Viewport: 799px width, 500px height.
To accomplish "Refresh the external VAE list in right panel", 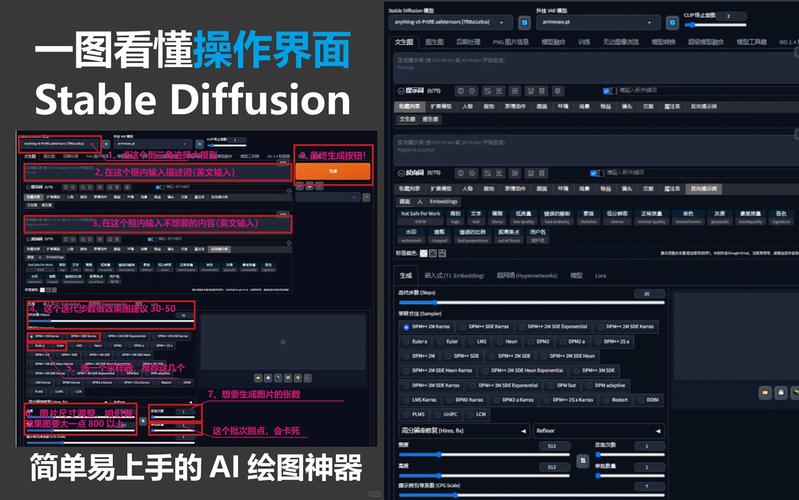I will click(x=672, y=22).
